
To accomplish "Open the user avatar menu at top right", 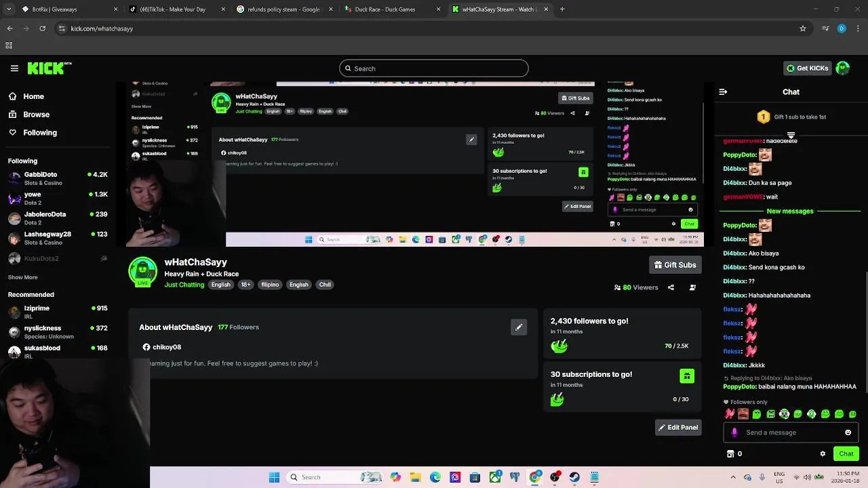I will pyautogui.click(x=843, y=68).
